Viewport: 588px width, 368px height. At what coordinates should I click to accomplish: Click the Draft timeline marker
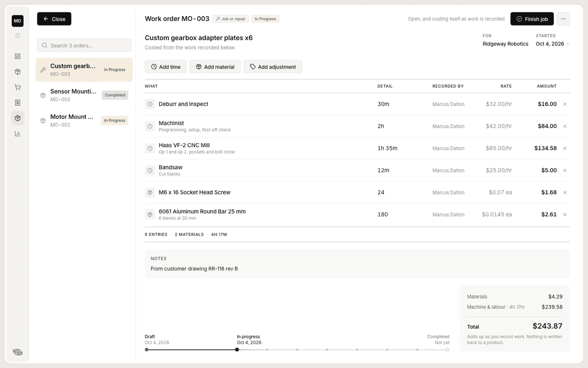click(147, 349)
